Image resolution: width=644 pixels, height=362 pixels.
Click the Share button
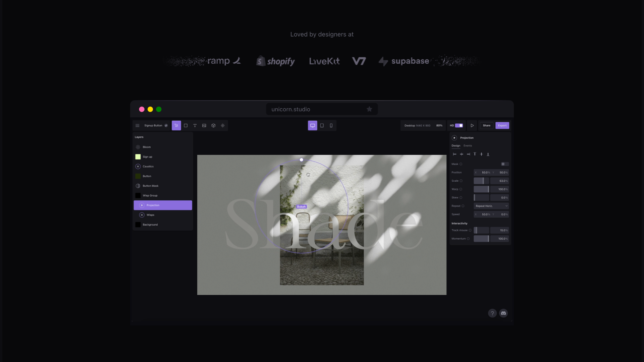coord(486,125)
